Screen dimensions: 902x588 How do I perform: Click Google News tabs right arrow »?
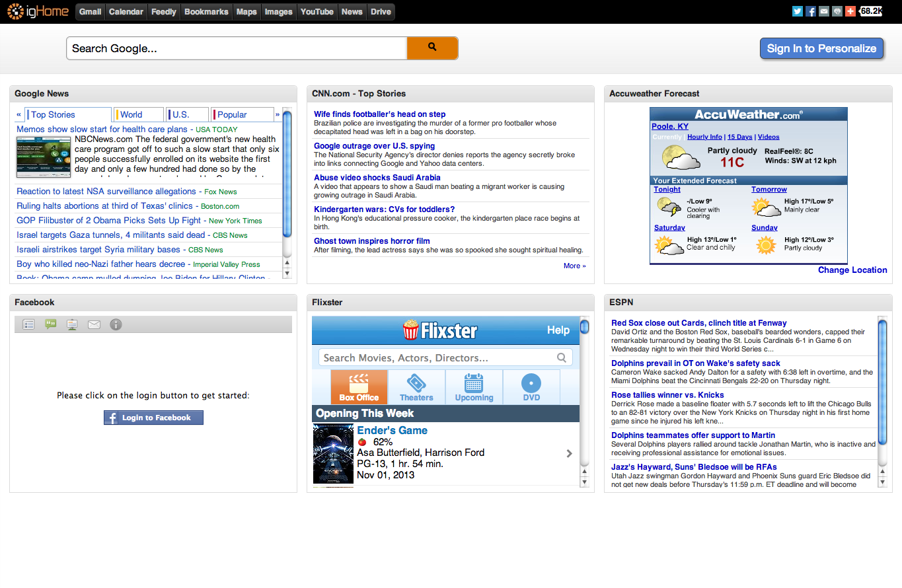278,114
